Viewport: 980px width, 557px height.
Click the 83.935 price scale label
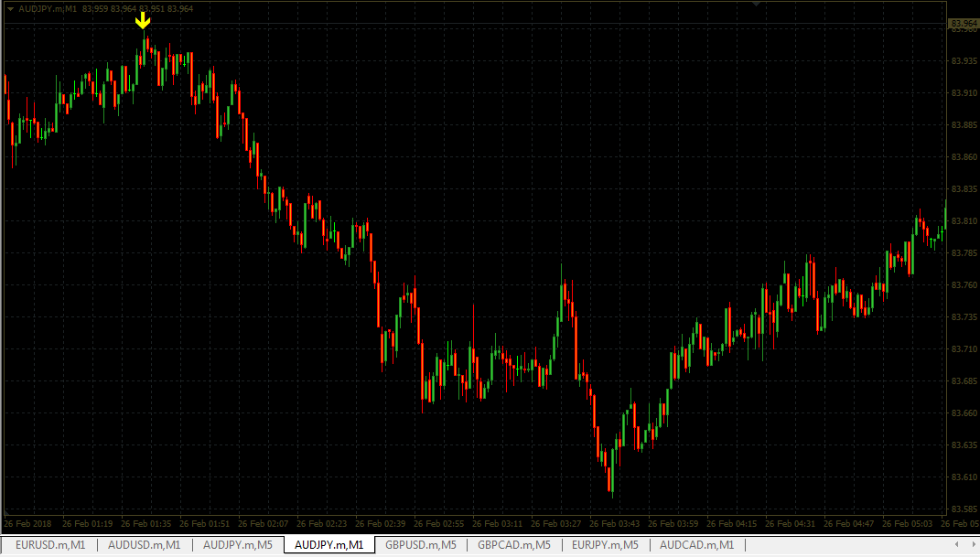[964, 61]
